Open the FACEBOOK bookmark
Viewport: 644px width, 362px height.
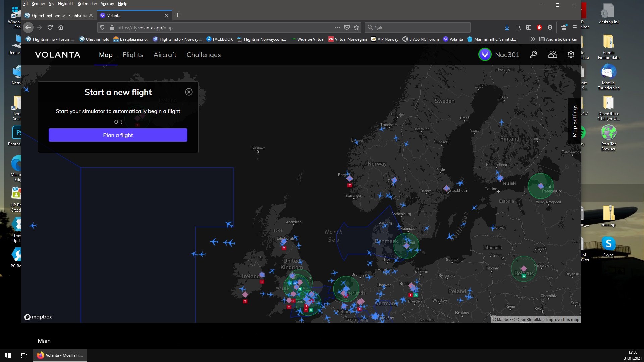(219, 39)
